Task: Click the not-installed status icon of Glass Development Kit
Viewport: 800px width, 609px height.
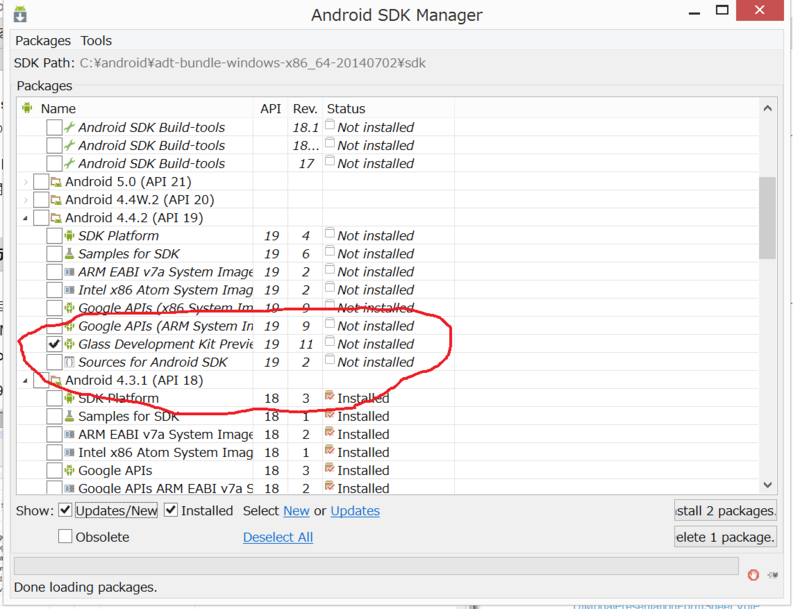Action: pos(330,342)
